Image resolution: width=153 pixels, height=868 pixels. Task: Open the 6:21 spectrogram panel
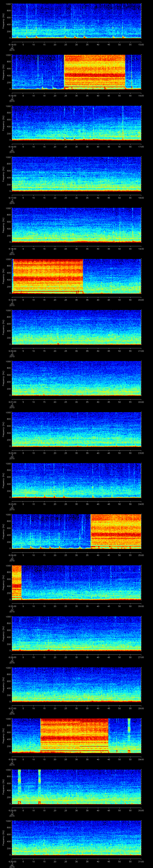point(77,378)
